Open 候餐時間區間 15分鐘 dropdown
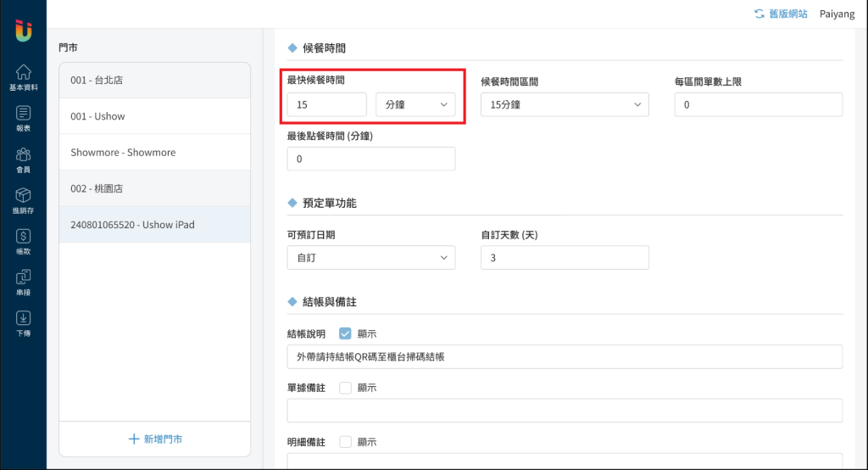 pos(564,104)
